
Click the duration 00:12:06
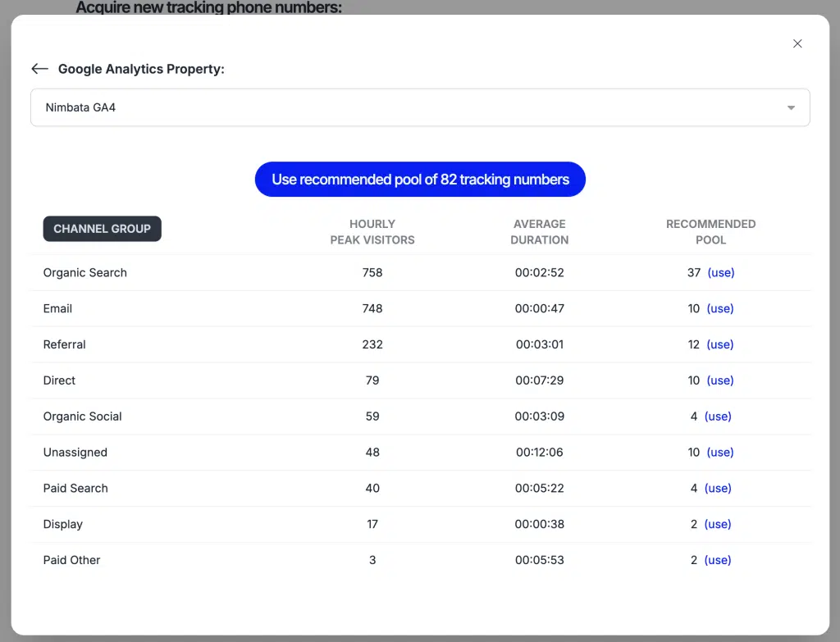tap(540, 452)
